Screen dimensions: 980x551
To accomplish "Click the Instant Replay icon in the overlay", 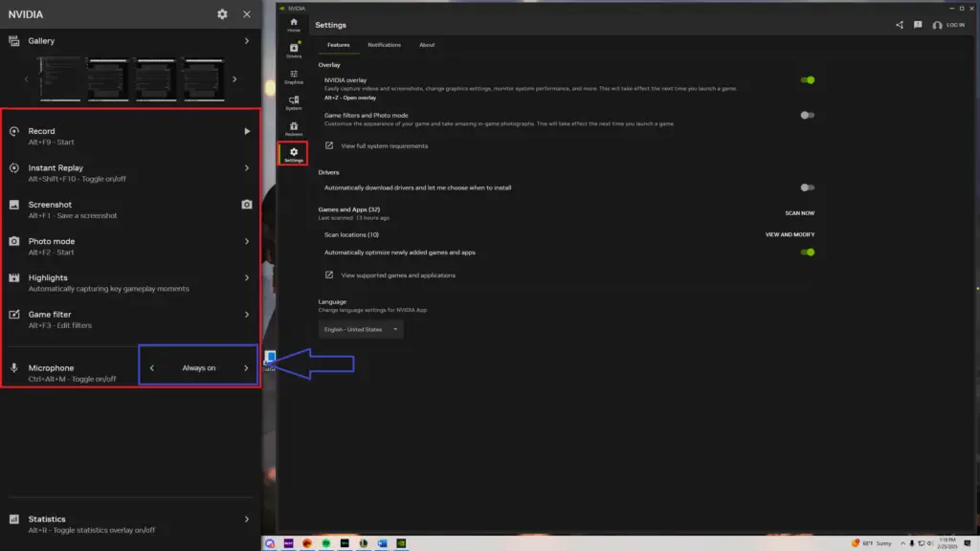I will (x=13, y=168).
